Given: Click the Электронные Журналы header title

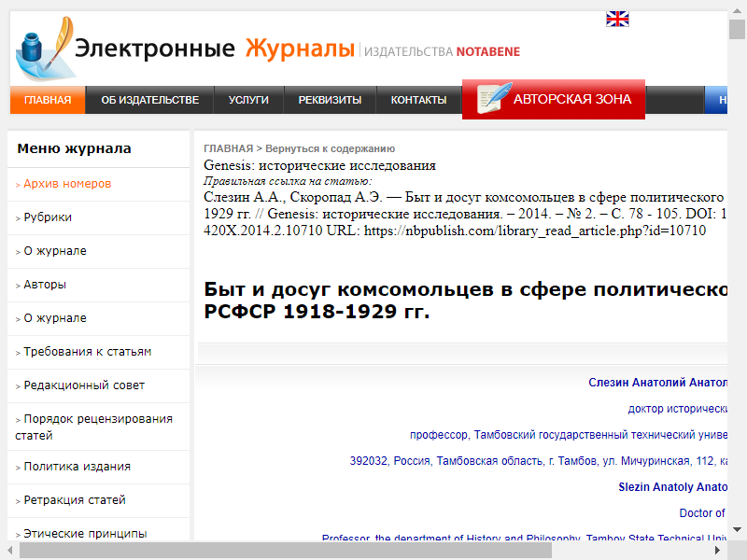Looking at the screenshot, I should tap(215, 49).
